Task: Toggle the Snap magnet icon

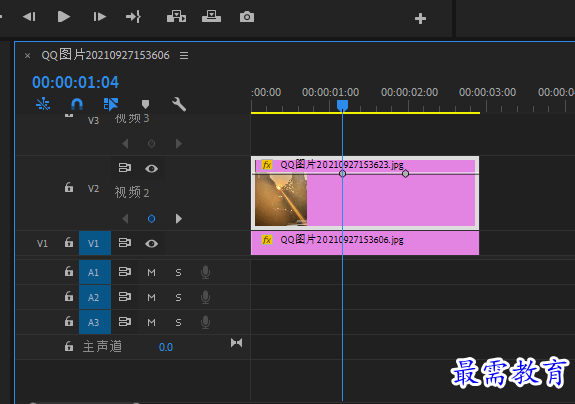Action: coord(77,104)
